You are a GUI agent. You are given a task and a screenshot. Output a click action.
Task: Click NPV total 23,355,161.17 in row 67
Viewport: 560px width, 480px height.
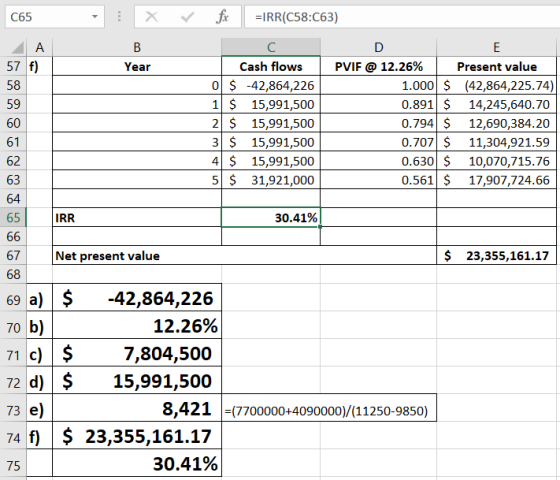click(496, 255)
